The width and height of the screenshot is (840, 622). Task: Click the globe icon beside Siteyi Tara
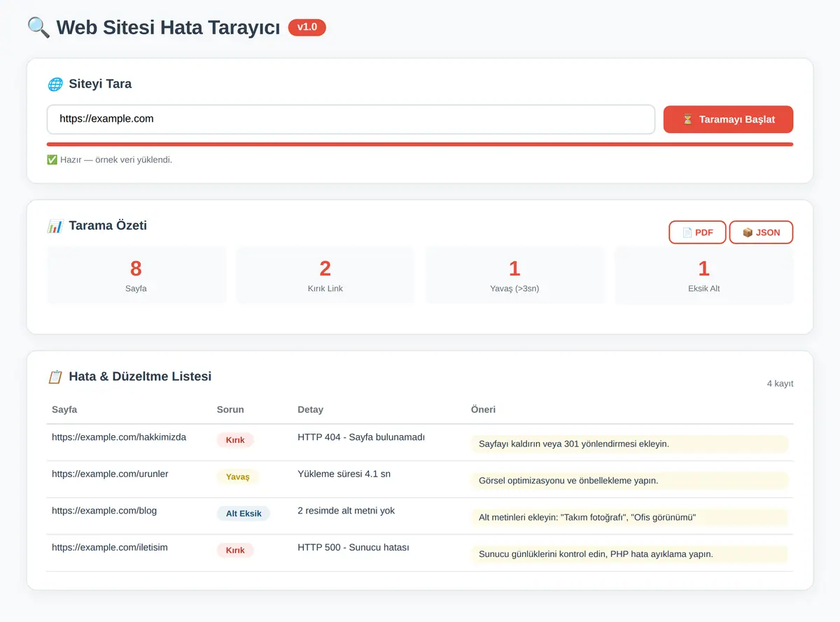(55, 84)
